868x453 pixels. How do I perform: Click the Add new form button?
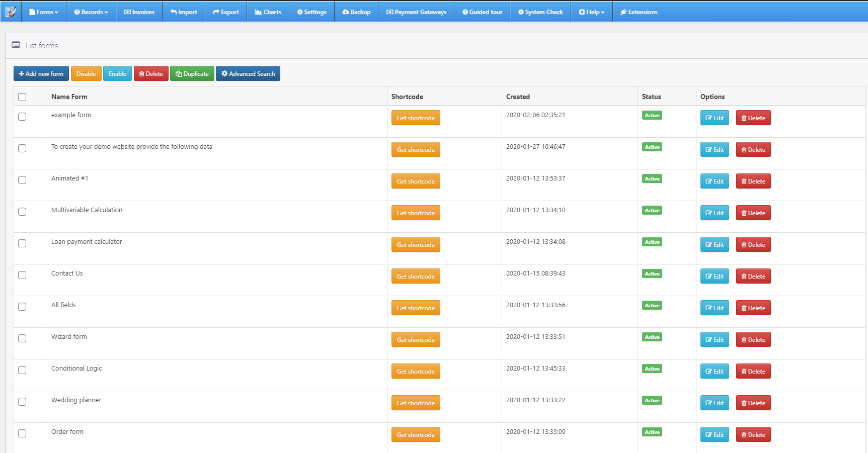(41, 73)
